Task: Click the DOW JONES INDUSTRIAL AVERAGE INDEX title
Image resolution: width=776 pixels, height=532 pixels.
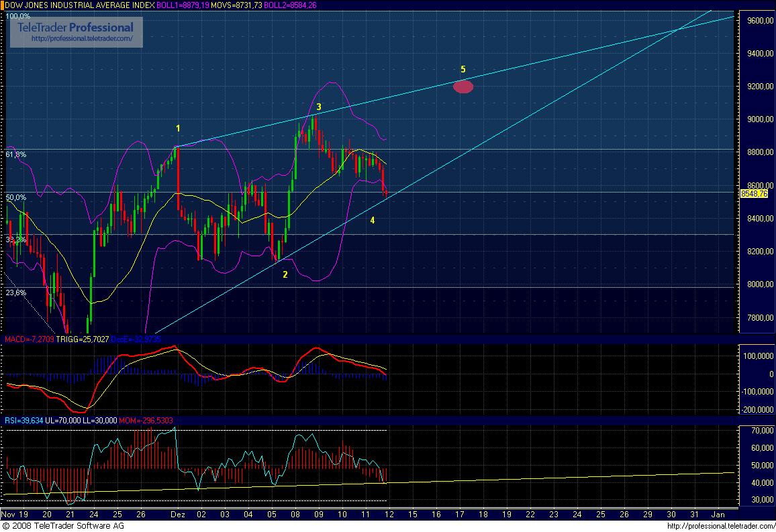Action: tap(80, 5)
